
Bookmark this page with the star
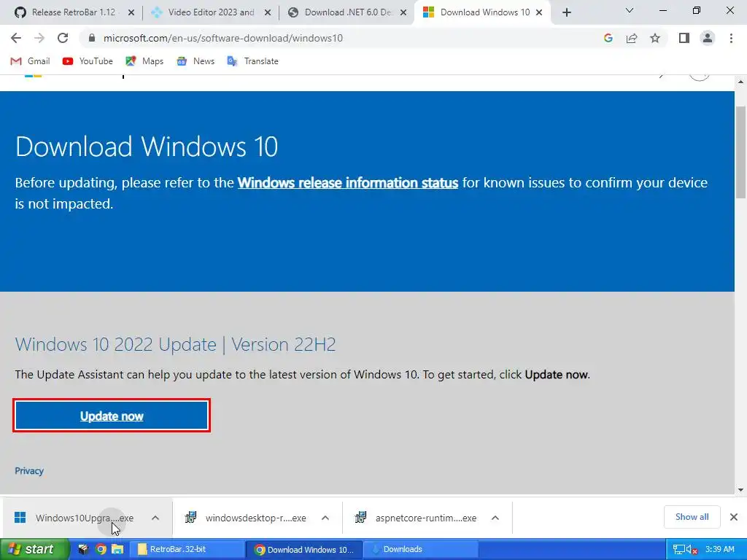pyautogui.click(x=655, y=38)
